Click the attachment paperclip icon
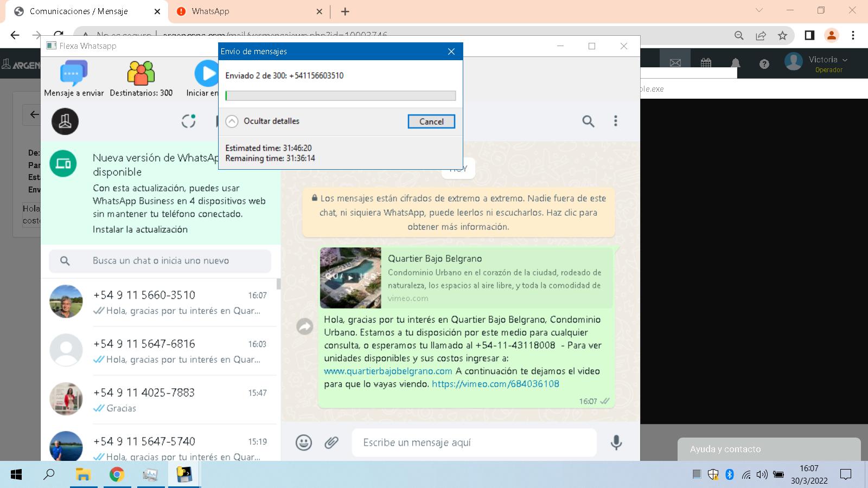This screenshot has height=488, width=868. (331, 442)
